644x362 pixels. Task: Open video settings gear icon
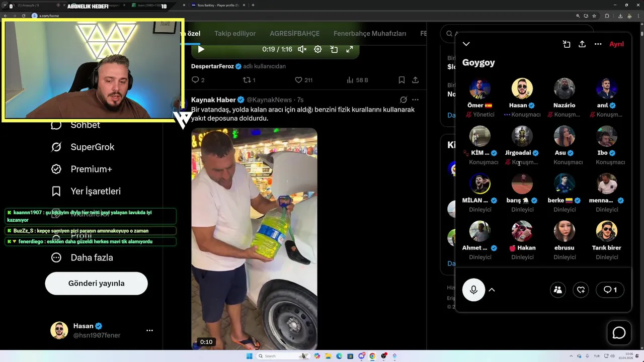(318, 49)
